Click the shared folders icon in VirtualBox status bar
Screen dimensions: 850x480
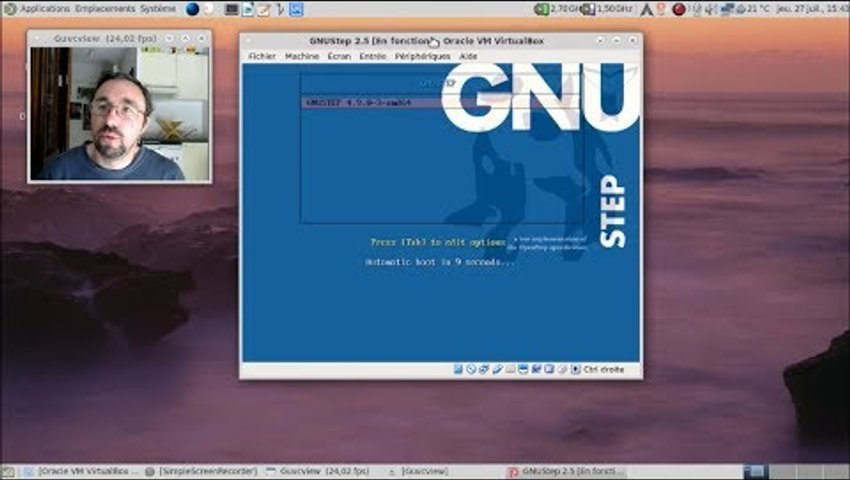coord(510,369)
